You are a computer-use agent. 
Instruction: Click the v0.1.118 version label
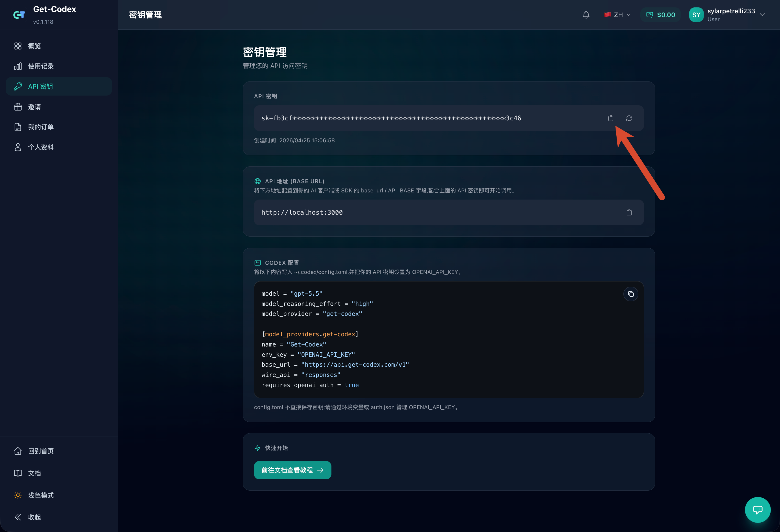pos(43,22)
